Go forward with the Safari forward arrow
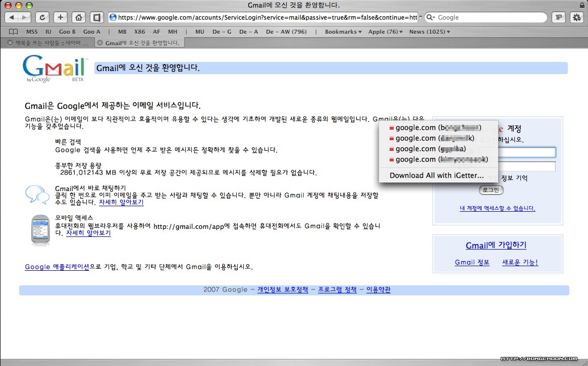This screenshot has width=588, height=366. tap(24, 17)
